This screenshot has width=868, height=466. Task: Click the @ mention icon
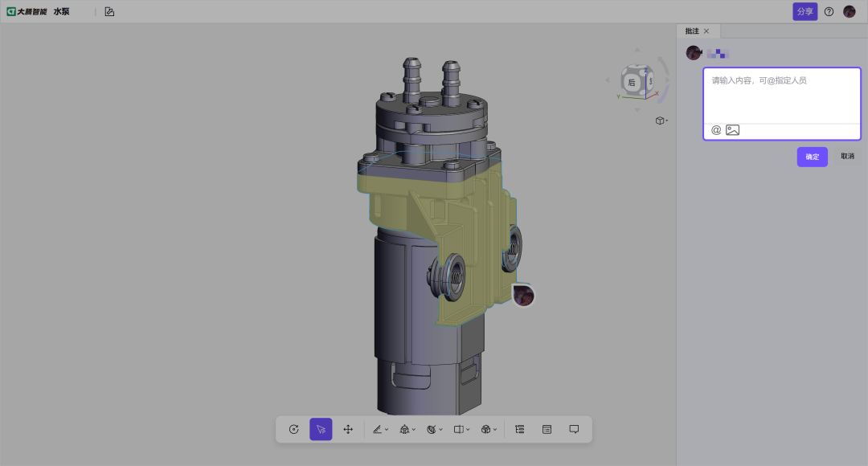(x=716, y=130)
